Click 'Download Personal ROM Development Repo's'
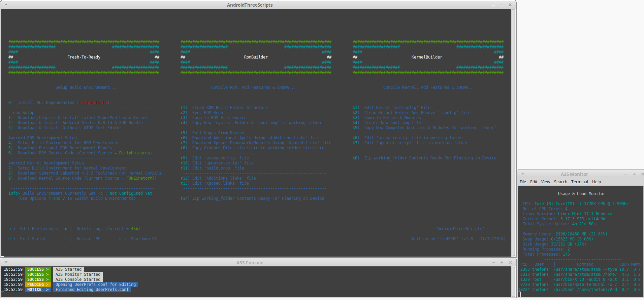This screenshot has height=300, width=644. (60, 148)
